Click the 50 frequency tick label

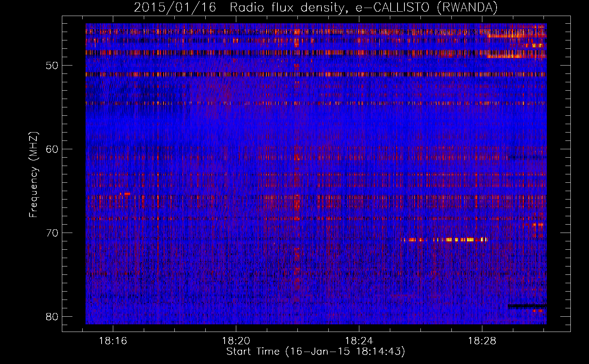[52, 66]
